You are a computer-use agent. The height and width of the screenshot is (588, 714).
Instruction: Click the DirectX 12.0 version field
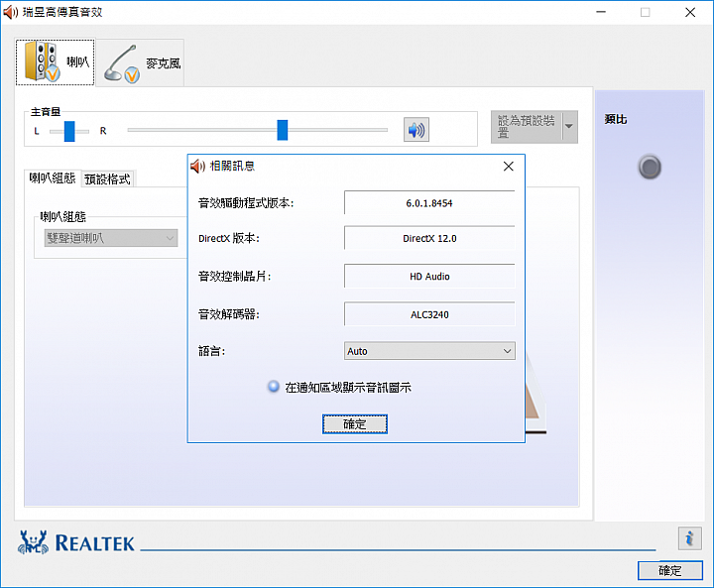click(x=429, y=238)
